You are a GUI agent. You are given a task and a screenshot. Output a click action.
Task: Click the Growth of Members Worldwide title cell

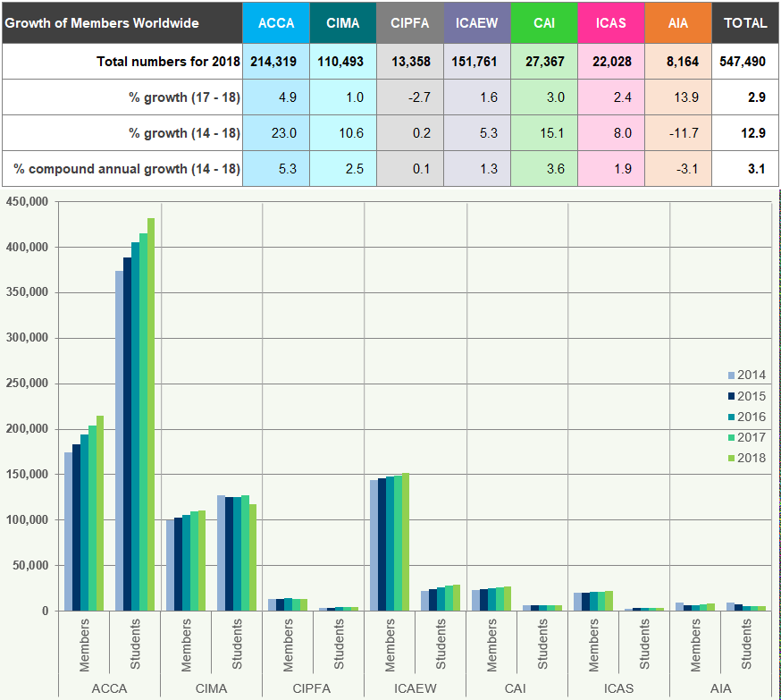coord(122,23)
